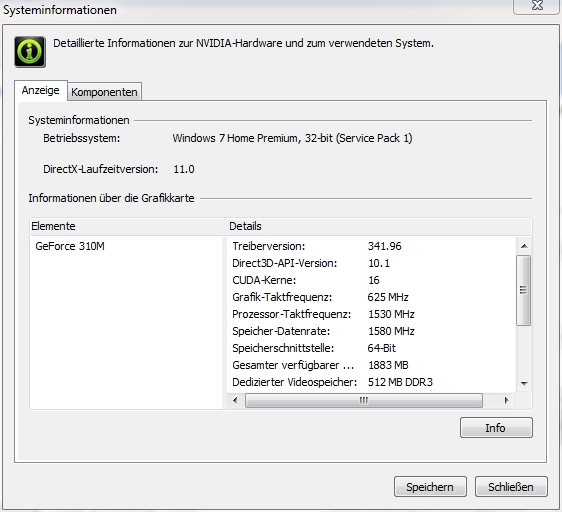Click the CUDA-Kerne value 16
562x512 pixels.
[x=374, y=280]
